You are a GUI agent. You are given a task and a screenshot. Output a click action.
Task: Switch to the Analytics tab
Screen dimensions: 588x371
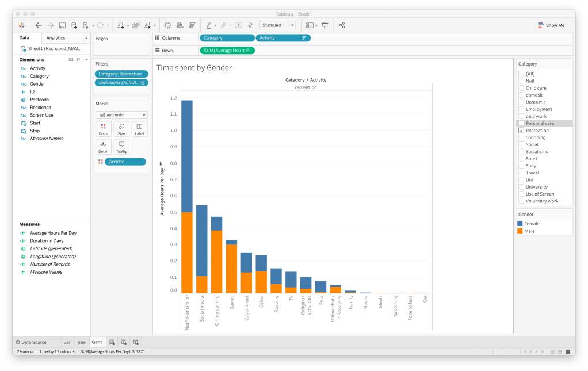[x=56, y=38]
